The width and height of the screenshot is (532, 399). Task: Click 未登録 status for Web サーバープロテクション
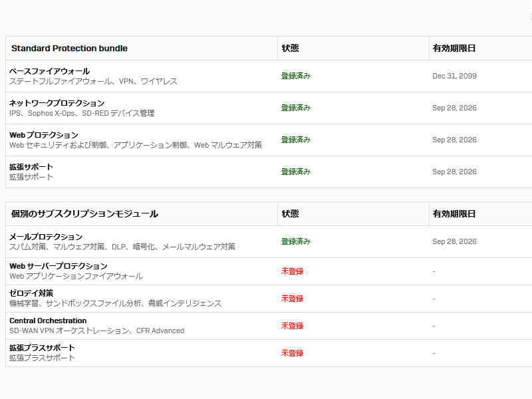[292, 271]
